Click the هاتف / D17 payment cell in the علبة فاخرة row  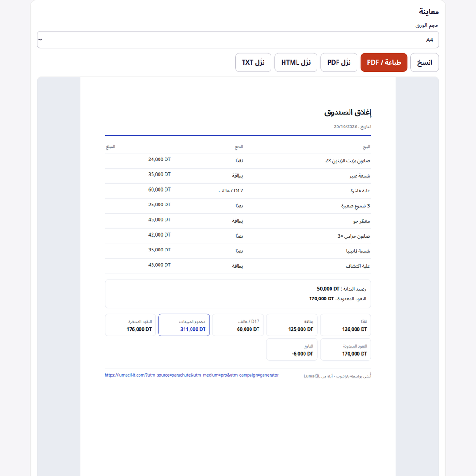point(231,191)
